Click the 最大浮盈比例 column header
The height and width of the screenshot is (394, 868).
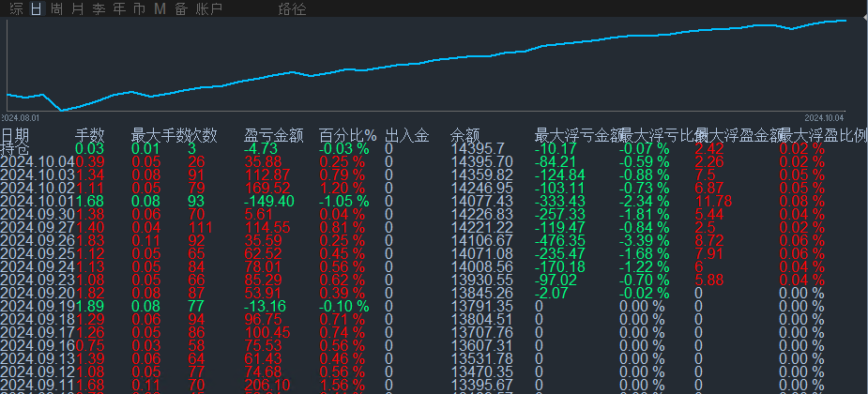[x=823, y=136]
